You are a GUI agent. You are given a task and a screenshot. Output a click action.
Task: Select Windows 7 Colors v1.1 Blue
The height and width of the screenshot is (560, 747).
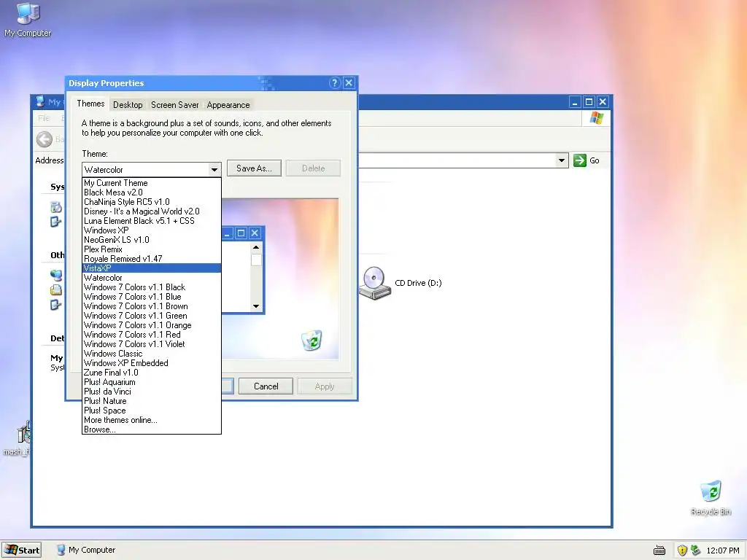tap(152, 297)
